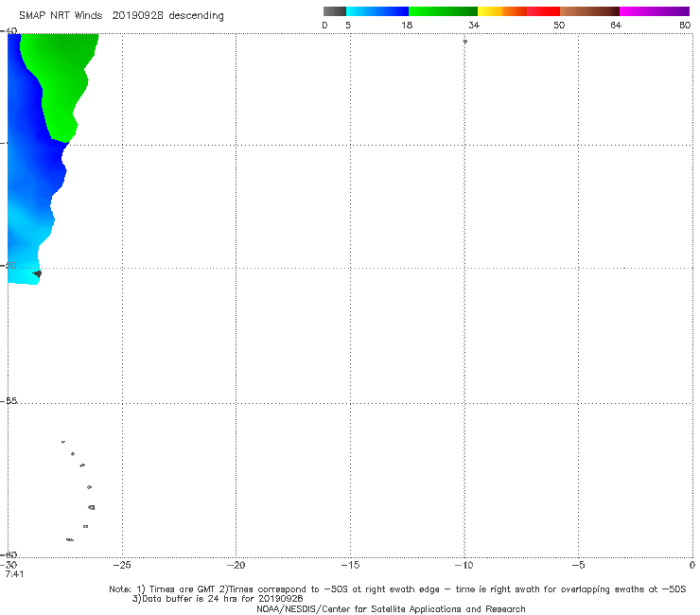The image size is (700, 615).
Task: Pick the magenta-purple segment of the color bar
Action: pos(654,11)
